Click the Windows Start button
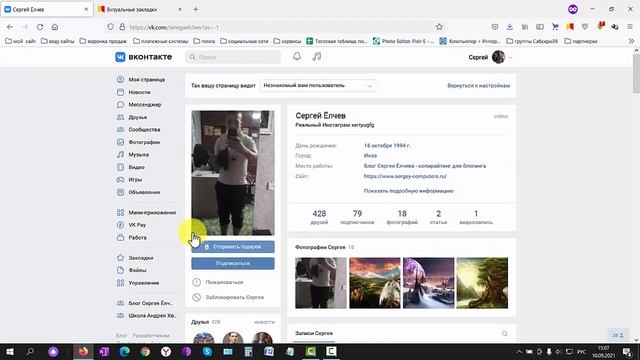The height and width of the screenshot is (360, 640). click(x=10, y=351)
